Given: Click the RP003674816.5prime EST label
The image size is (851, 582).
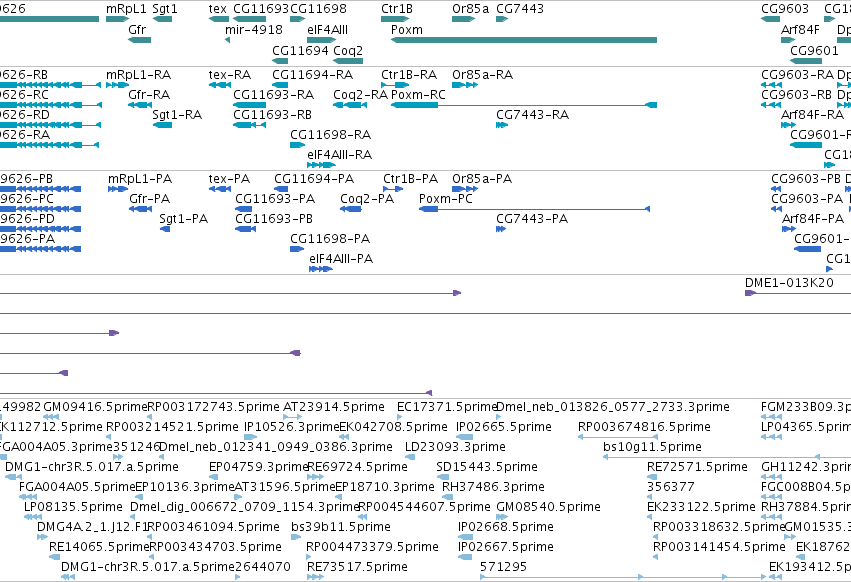Looking at the screenshot, I should click(644, 427).
